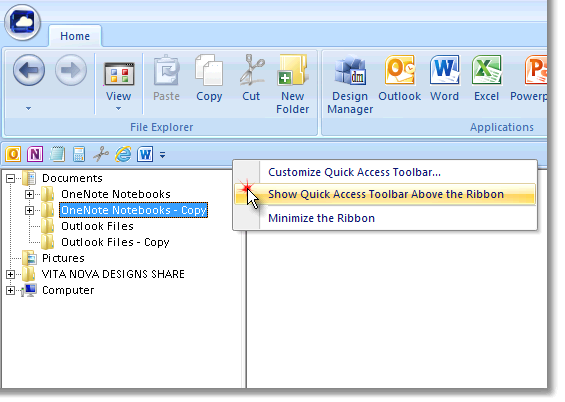Viewport: 565px width, 402px height.
Task: Create a New Folder
Action: point(293,84)
